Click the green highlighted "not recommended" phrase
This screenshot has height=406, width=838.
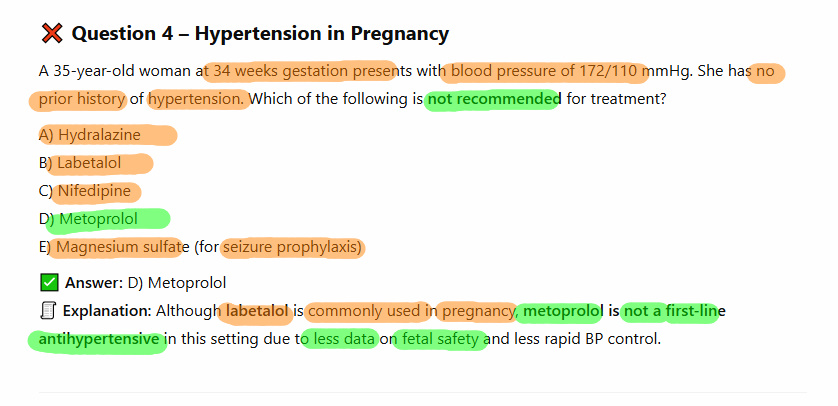492,99
